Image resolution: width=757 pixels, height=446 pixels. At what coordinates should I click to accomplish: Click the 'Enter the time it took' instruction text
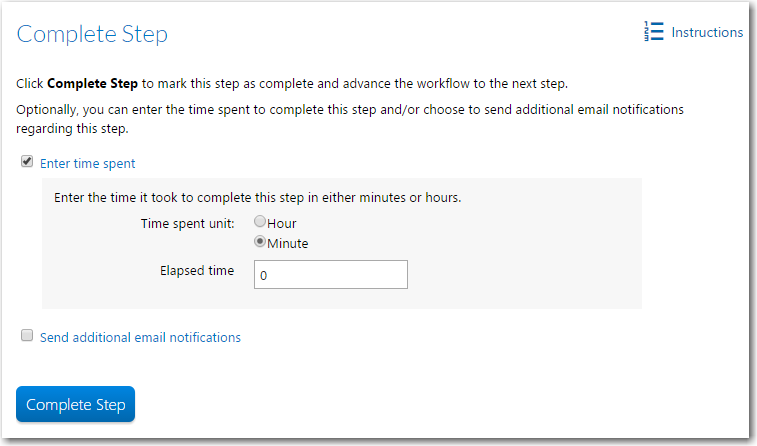pos(257,197)
